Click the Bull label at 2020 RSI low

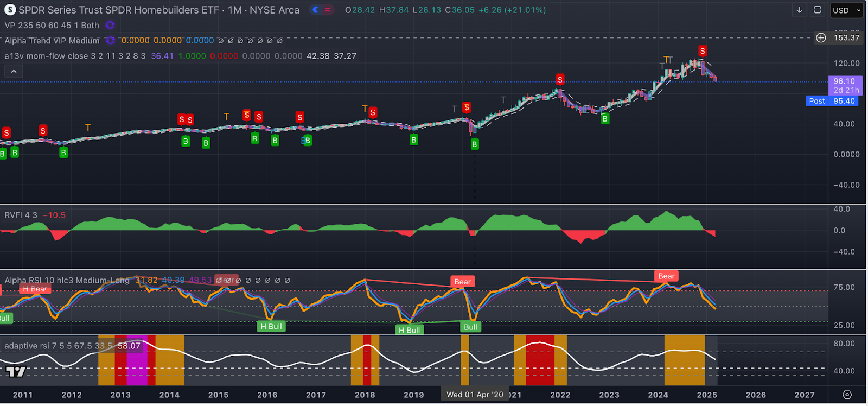(x=470, y=327)
